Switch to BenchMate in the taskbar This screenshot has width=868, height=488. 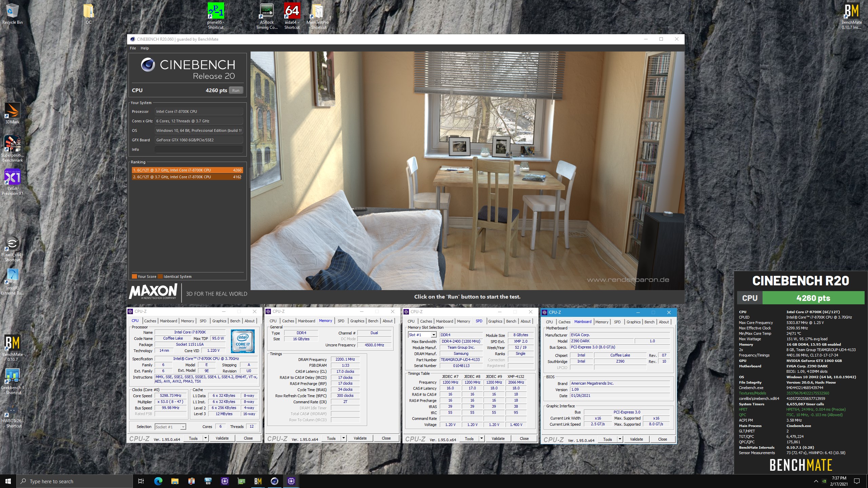[258, 481]
